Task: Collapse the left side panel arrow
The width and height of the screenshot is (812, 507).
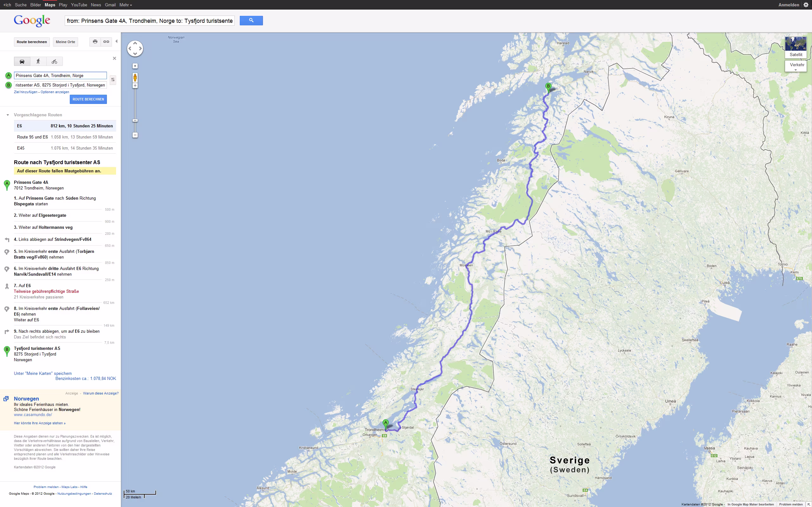Action: [x=116, y=42]
